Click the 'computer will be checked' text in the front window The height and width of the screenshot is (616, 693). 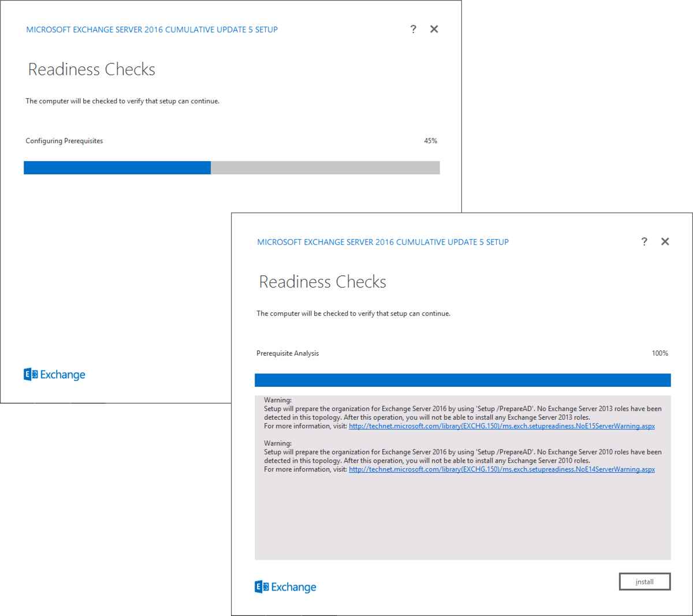click(353, 313)
